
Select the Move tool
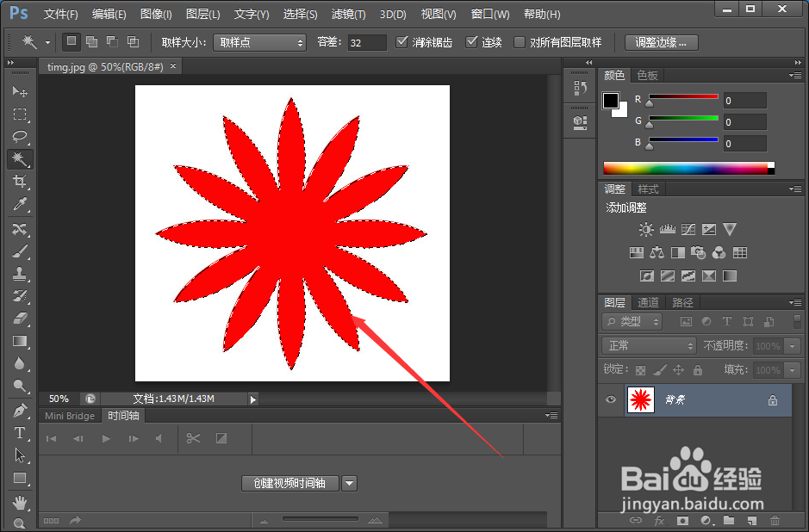click(20, 91)
